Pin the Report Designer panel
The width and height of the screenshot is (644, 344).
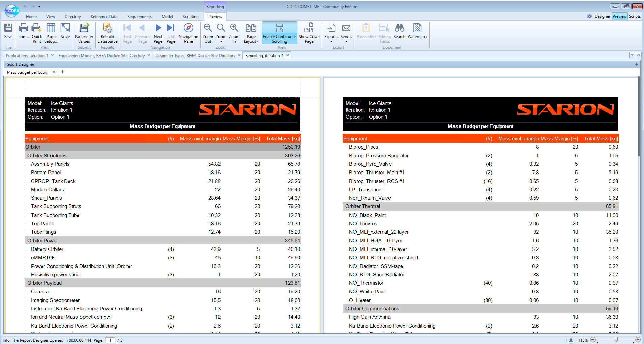[636, 64]
